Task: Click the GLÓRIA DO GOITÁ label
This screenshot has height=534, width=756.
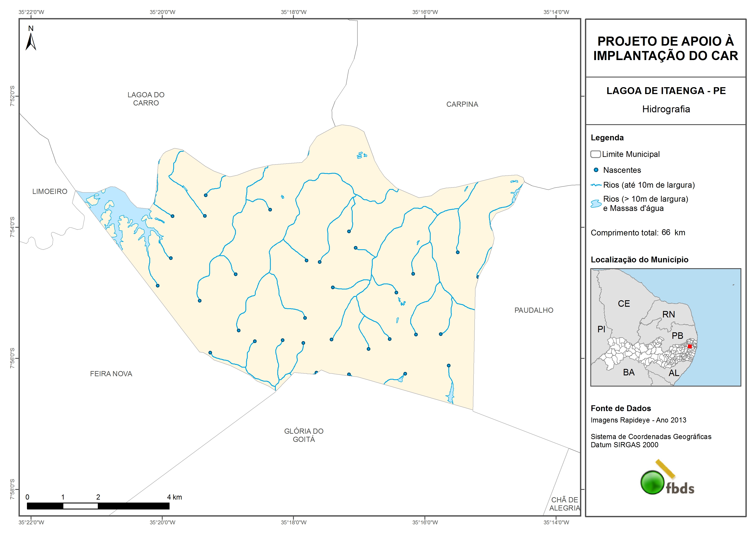Action: point(304,435)
